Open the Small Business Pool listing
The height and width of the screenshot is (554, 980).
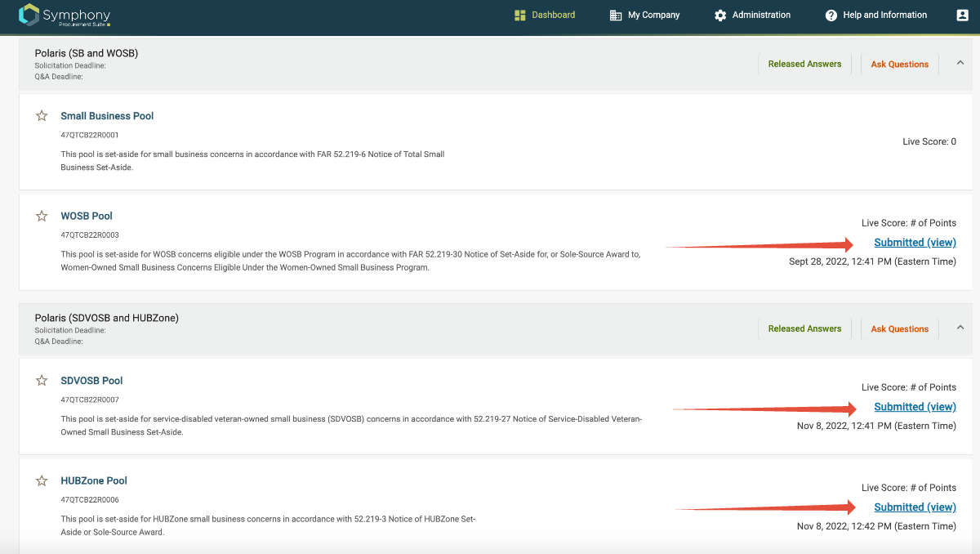click(106, 115)
